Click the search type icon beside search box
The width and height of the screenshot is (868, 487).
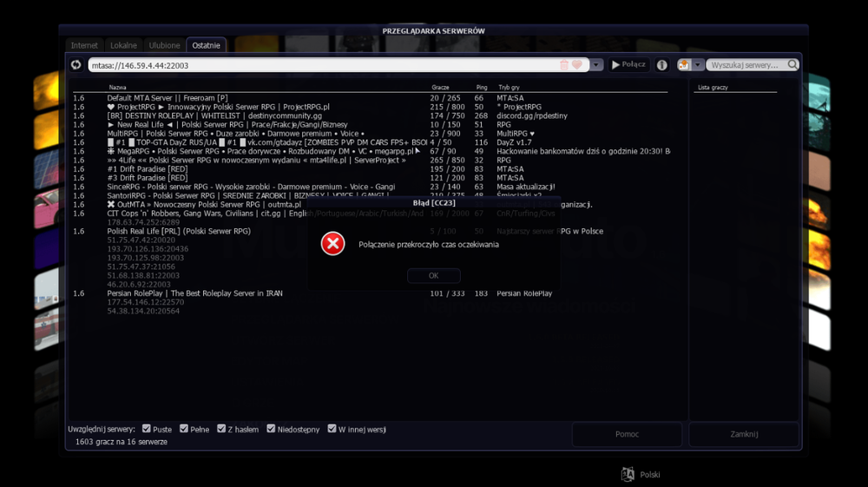point(684,65)
